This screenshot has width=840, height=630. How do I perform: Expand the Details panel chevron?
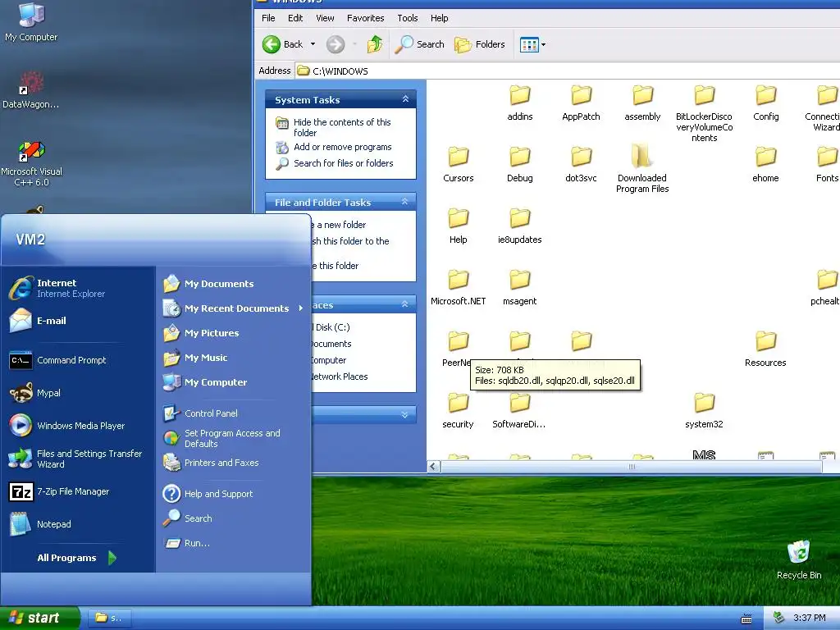click(404, 414)
